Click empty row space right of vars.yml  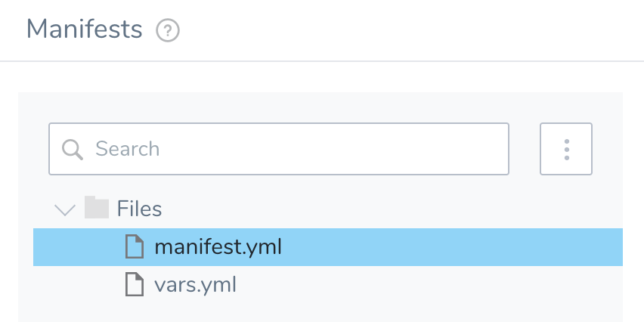point(429,285)
